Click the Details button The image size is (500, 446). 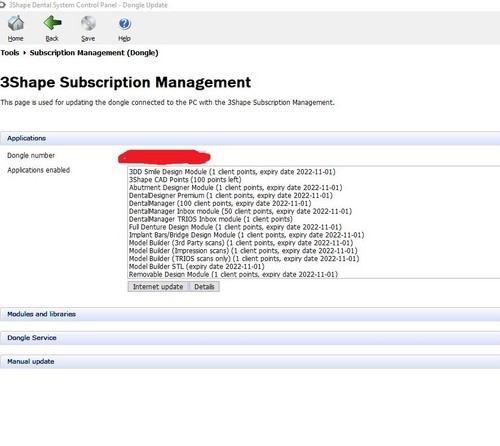point(204,287)
